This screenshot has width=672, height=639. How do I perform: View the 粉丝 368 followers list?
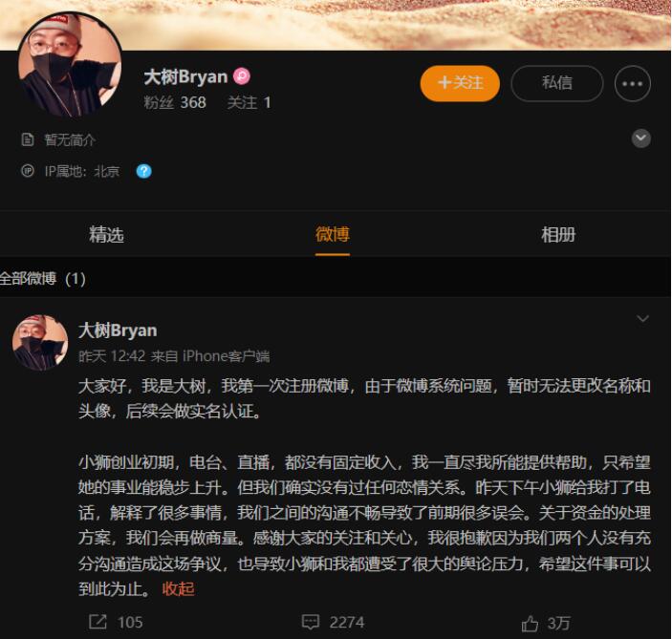175,103
